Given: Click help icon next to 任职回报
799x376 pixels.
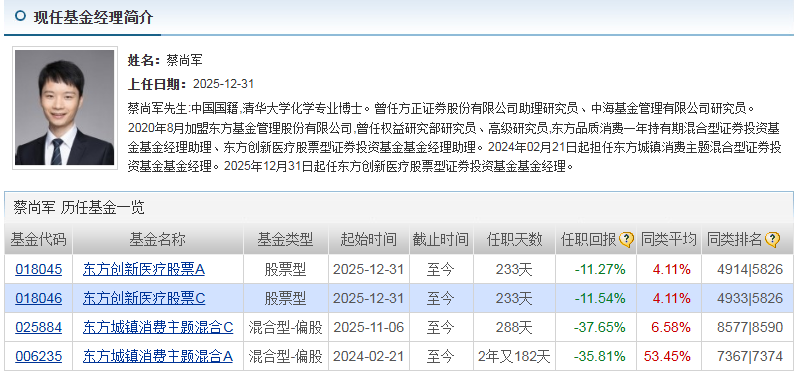Looking at the screenshot, I should point(626,239).
